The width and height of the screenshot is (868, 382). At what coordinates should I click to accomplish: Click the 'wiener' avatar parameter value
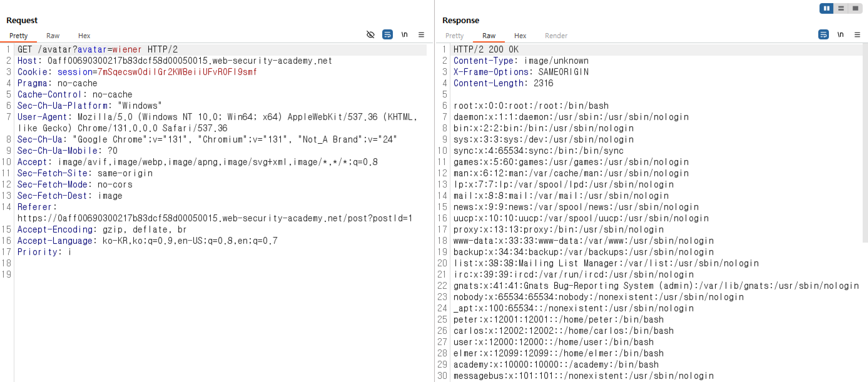click(x=127, y=49)
